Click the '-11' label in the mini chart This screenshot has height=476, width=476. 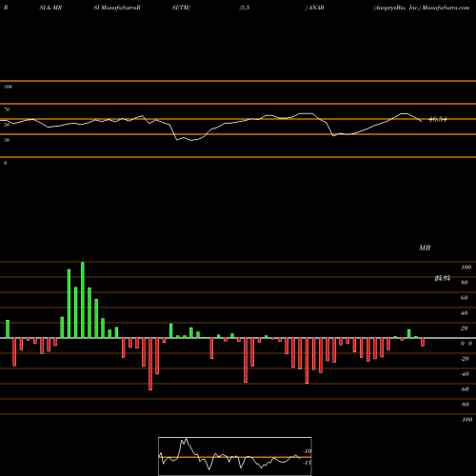[x=307, y=463]
